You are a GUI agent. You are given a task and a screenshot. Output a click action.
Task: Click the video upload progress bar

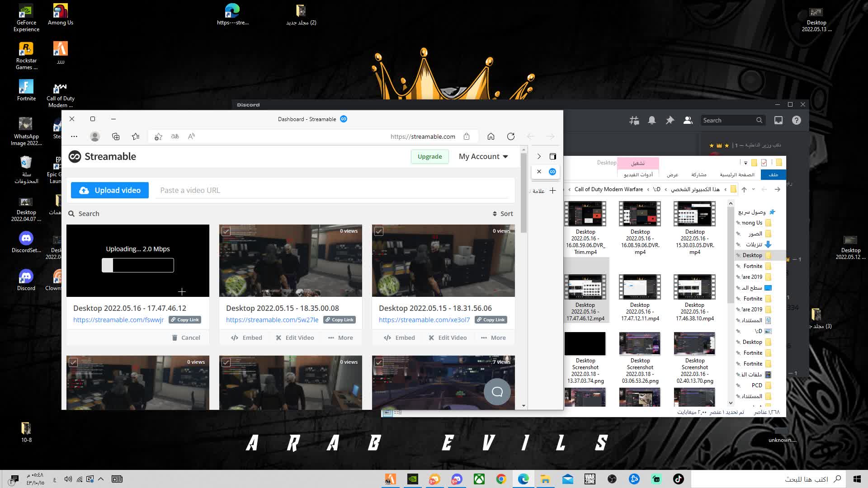138,265
